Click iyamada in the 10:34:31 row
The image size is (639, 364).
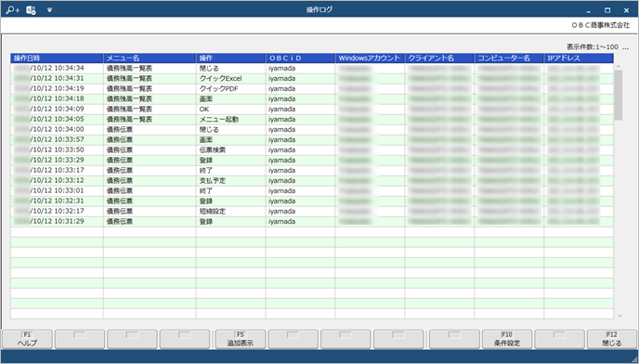coord(281,79)
